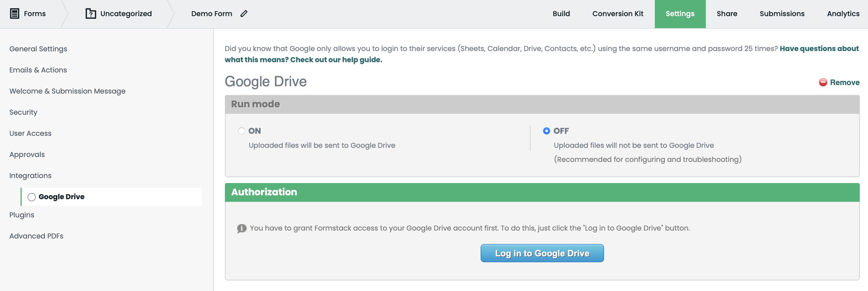Open the Submissions tab
The width and height of the screenshot is (868, 291).
782,14
